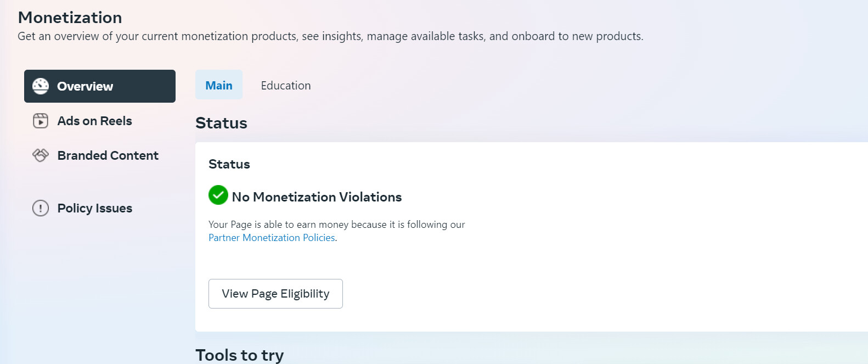Image resolution: width=868 pixels, height=364 pixels.
Task: Click the green checkmark status icon
Action: pyautogui.click(x=218, y=195)
